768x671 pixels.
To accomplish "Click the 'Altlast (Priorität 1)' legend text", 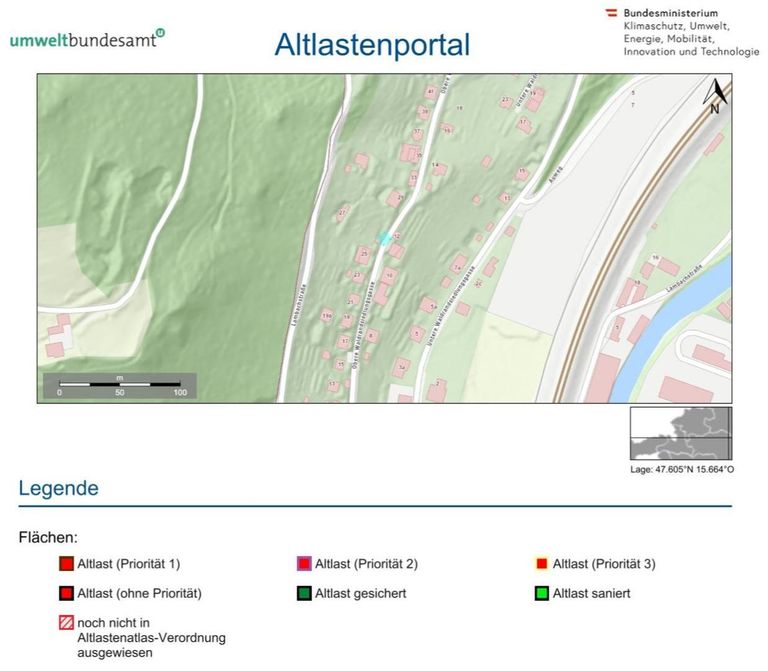I will 129,564.
